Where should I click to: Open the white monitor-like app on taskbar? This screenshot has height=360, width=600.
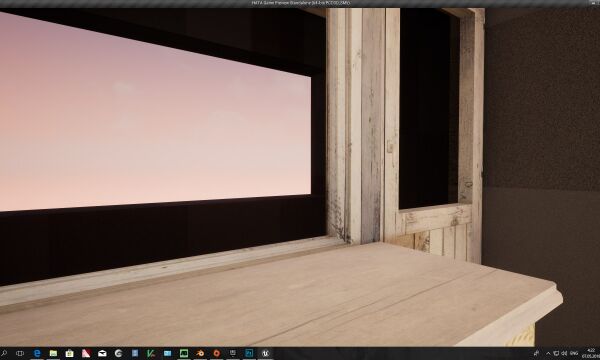tap(233, 353)
